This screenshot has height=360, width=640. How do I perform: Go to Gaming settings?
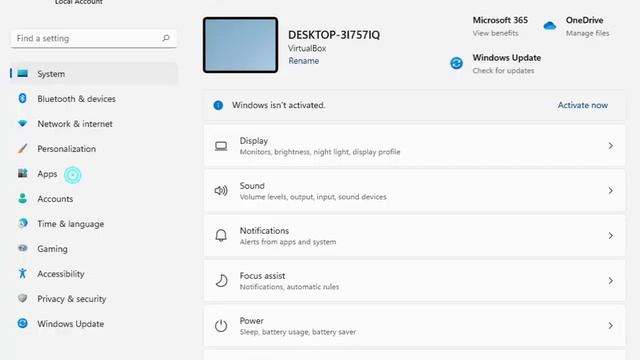coord(94,249)
